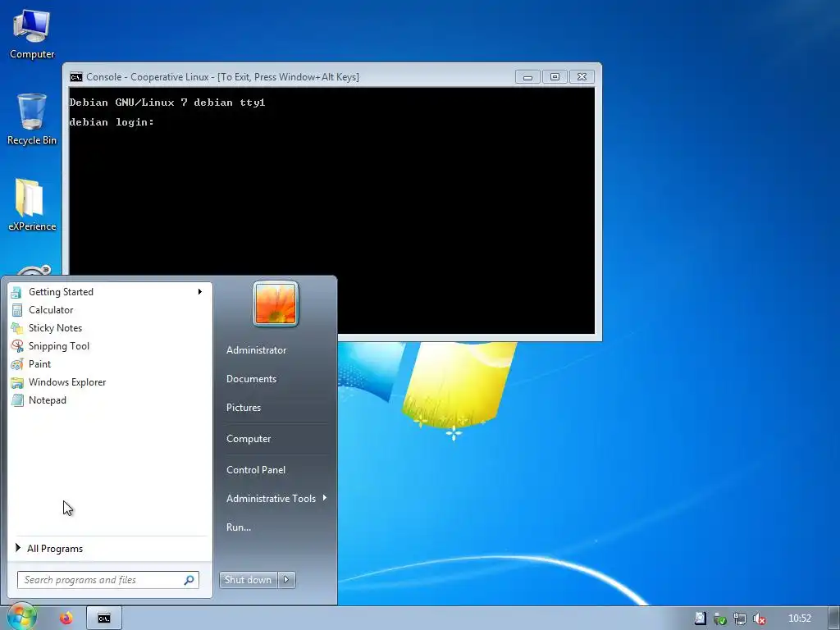Launch Firefox from the taskbar

[66, 619]
